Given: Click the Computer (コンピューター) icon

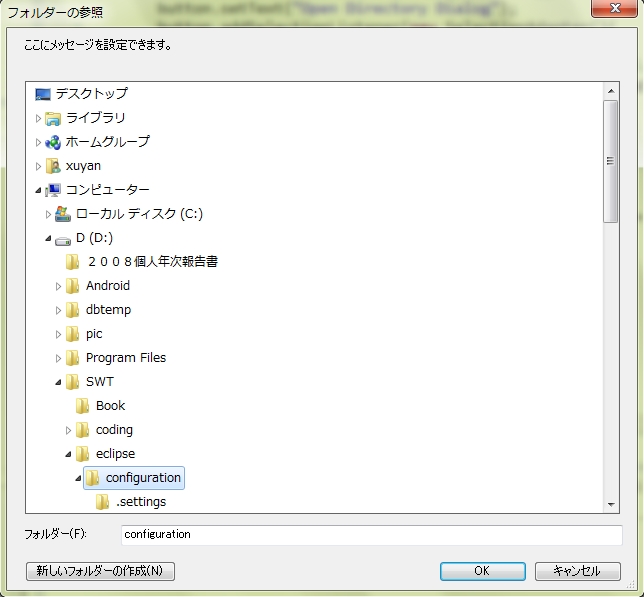Looking at the screenshot, I should click(53, 190).
